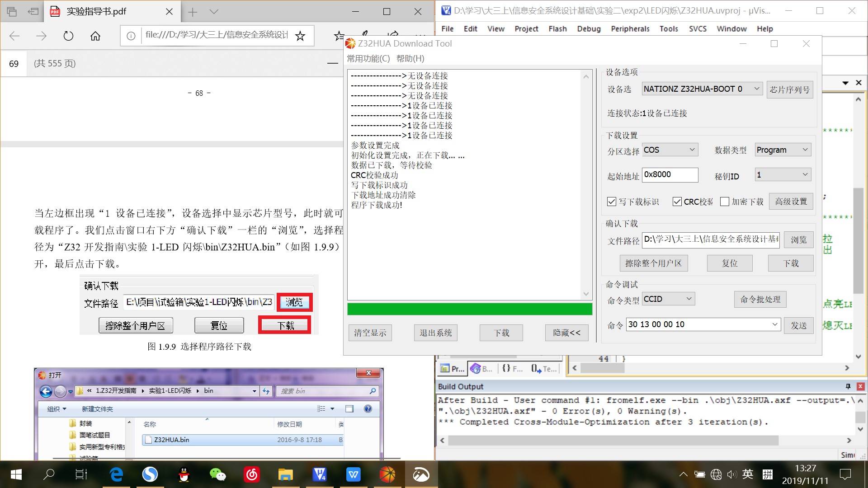Open WPS Writer taskbar icon
Screen dimensions: 868x488
pyautogui.click(x=354, y=474)
